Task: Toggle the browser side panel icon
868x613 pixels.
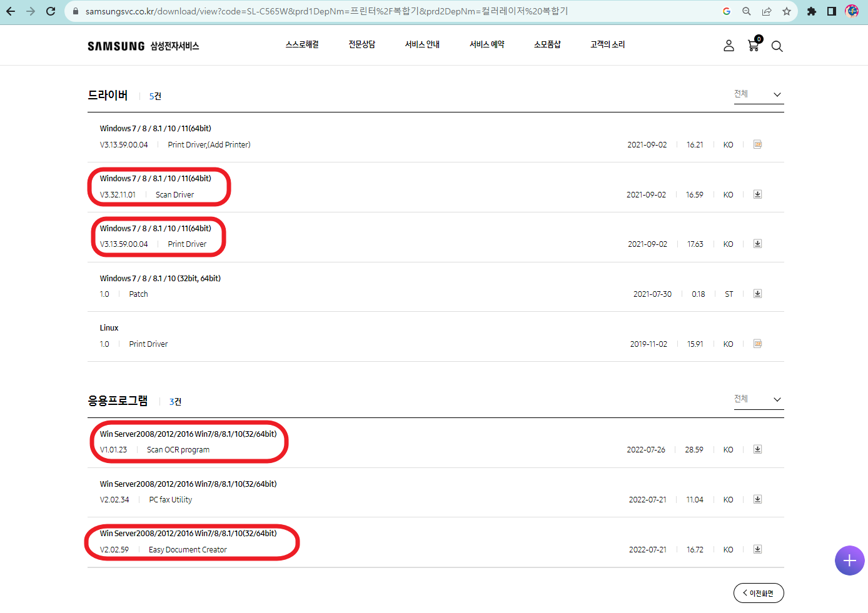Action: (x=832, y=11)
